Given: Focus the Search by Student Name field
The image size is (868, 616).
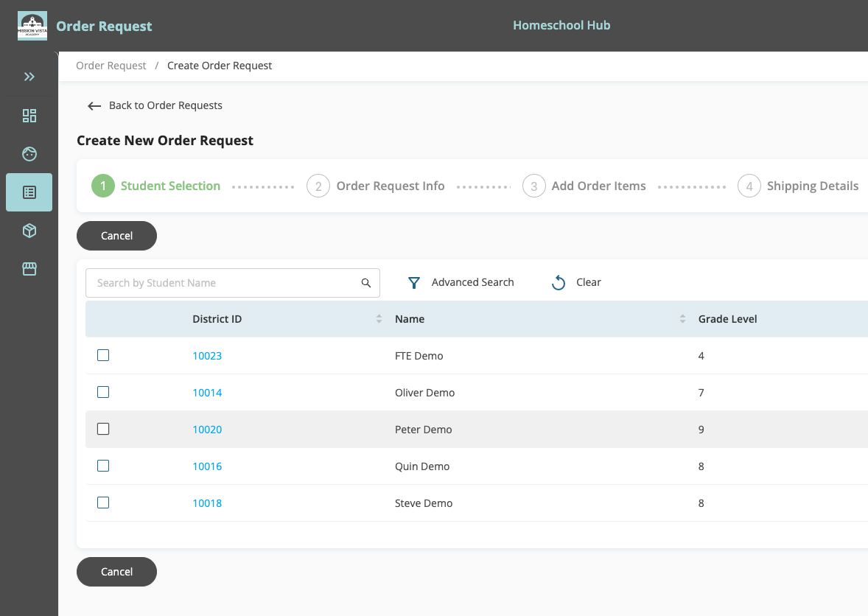Looking at the screenshot, I should pos(233,283).
